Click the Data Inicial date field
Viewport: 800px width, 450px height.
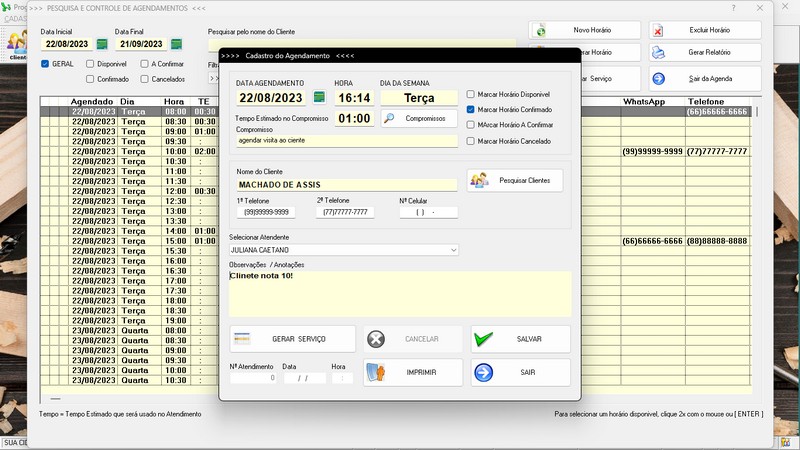pos(67,44)
